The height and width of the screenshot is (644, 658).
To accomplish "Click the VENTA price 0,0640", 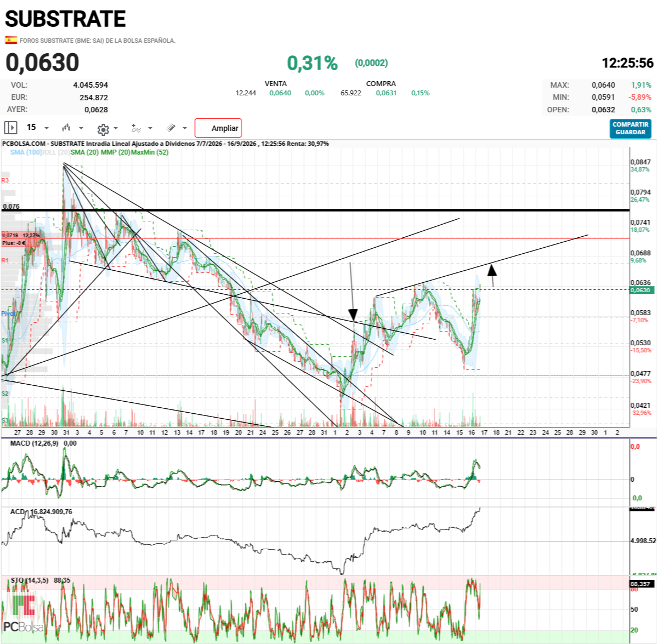I will [280, 93].
